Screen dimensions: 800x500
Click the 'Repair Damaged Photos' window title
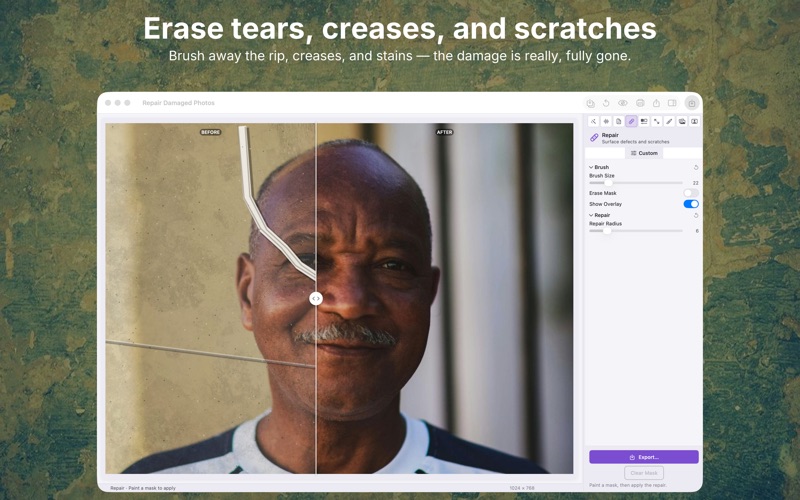(178, 103)
